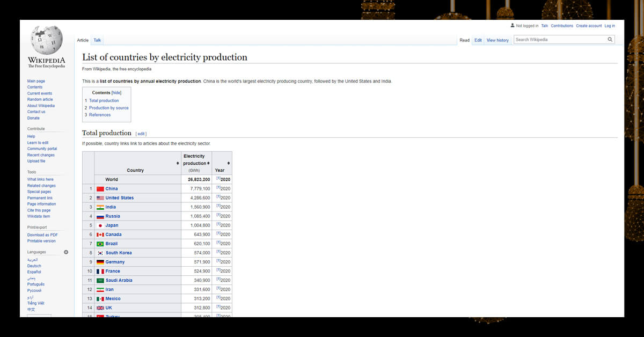
Task: Switch language to Tiếng Việt
Action: (x=36, y=303)
